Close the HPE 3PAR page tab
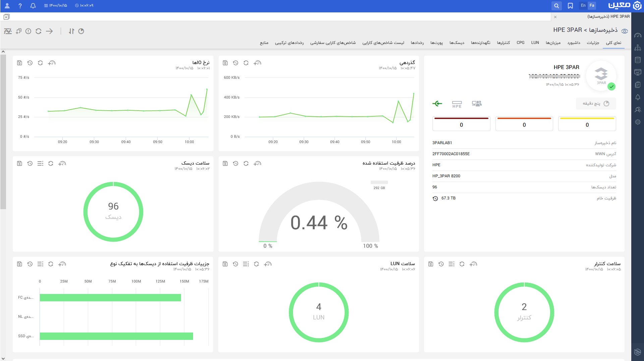 (x=555, y=17)
